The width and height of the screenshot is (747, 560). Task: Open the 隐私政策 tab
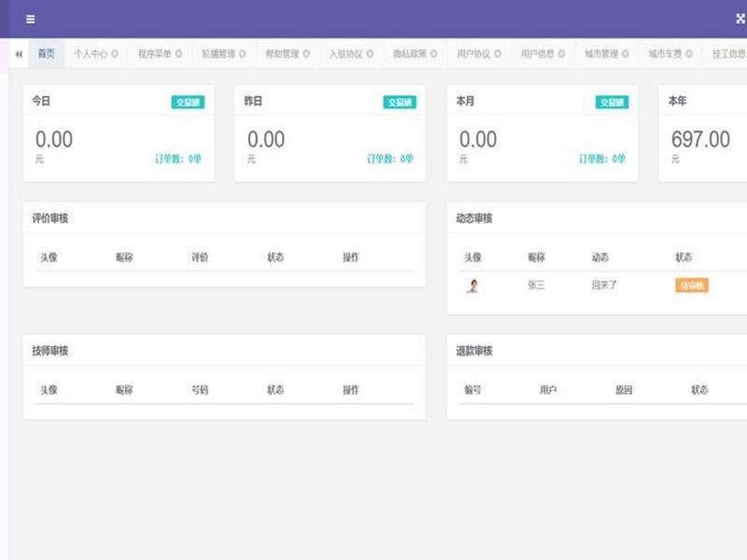pyautogui.click(x=410, y=54)
